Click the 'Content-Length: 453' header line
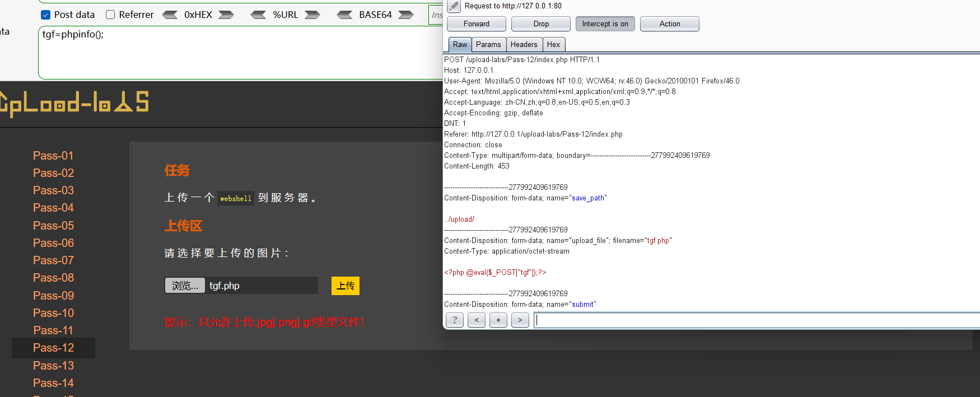 click(x=477, y=166)
